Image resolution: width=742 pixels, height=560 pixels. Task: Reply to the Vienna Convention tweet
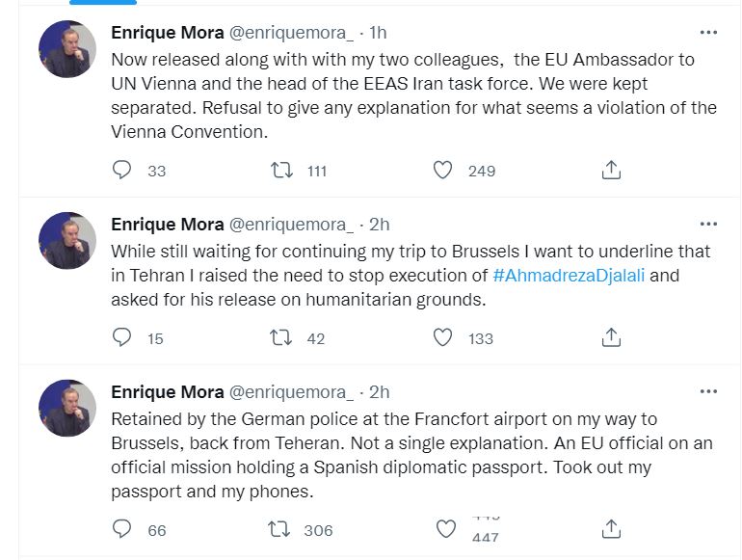122,171
